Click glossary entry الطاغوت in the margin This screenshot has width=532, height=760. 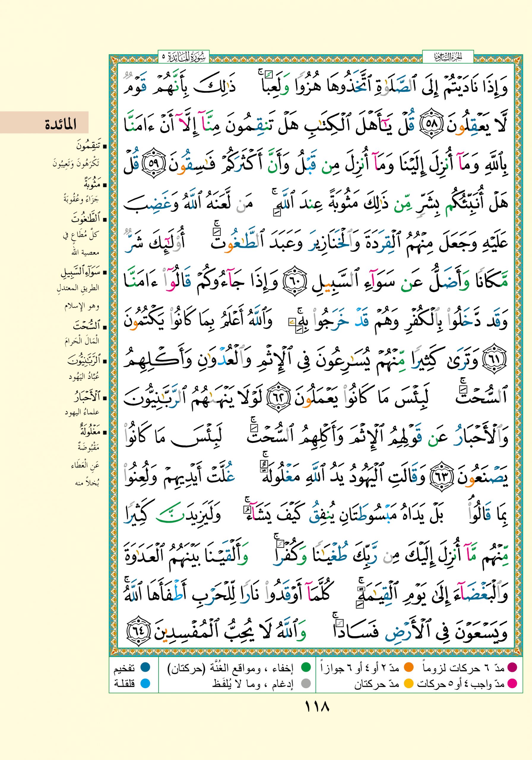click(85, 219)
